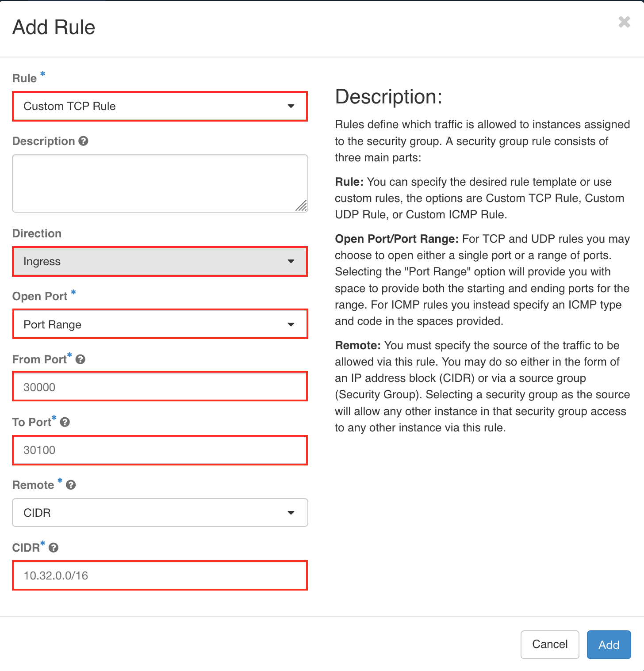Click the Description help question mark icon
The height and width of the screenshot is (671, 644).
point(84,141)
